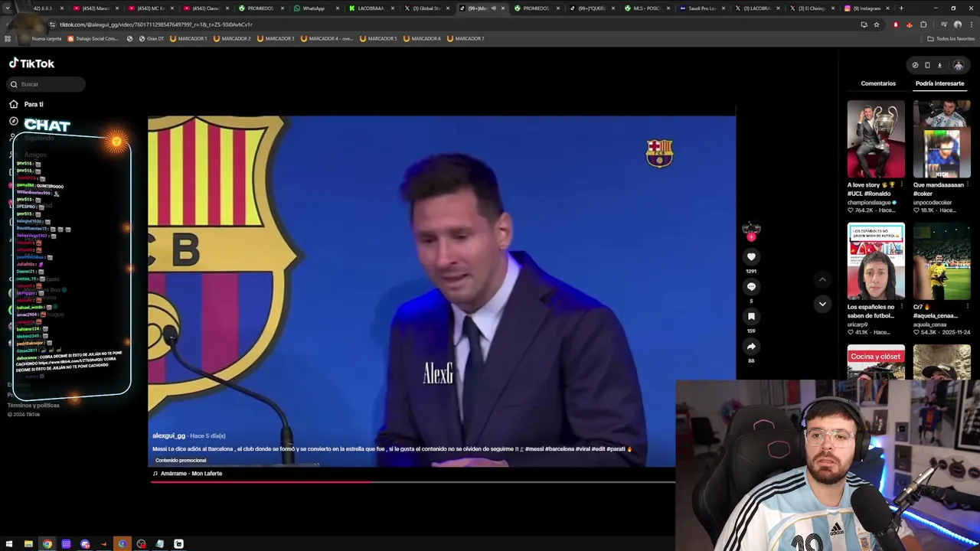Switch to Comentarios tab
Image resolution: width=980 pixels, height=551 pixels.
878,83
